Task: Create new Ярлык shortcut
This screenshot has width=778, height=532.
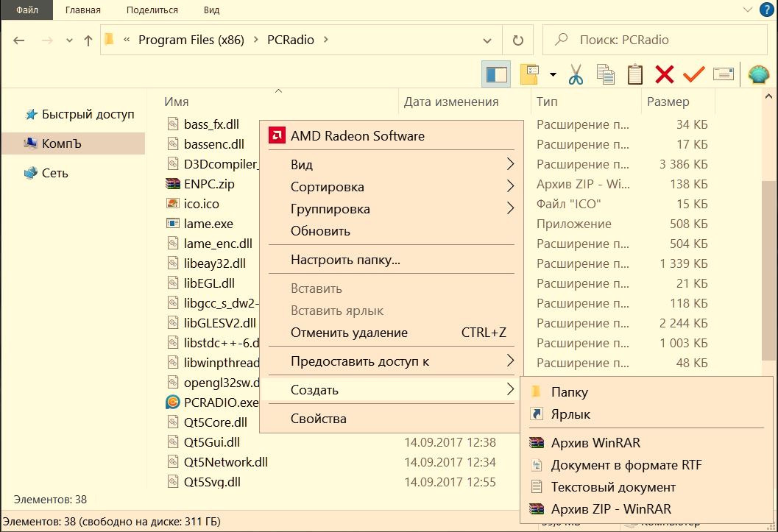Action: click(x=646, y=414)
